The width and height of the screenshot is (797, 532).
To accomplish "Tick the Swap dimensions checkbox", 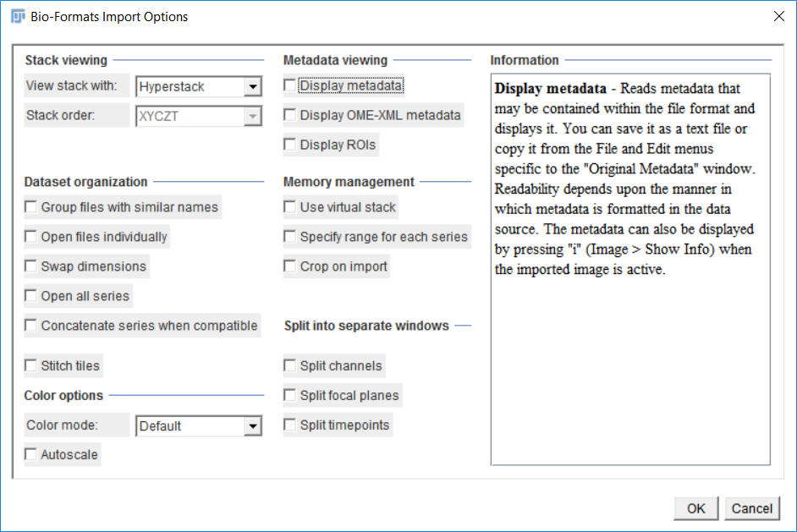I will [x=31, y=266].
